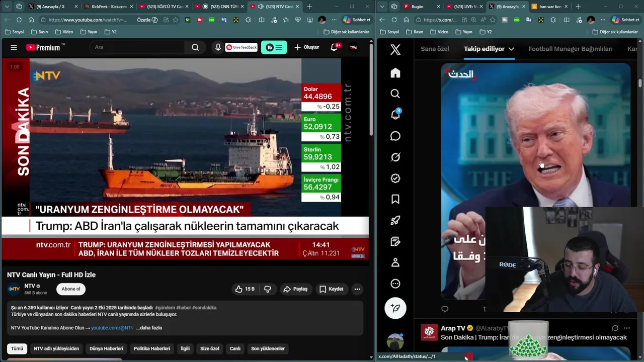Viewport: 644px width, 362px height.
Task: Open X bookmarks icon
Action: [395, 200]
